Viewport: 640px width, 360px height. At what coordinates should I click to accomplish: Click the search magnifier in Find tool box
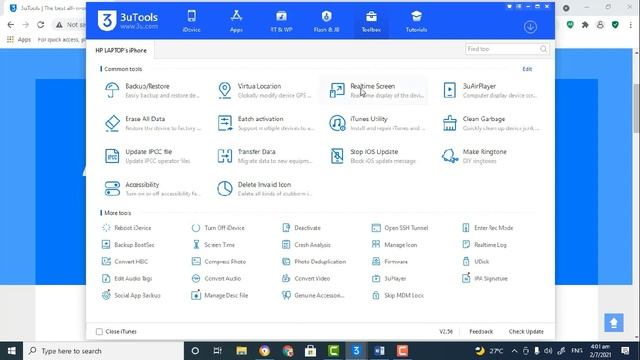pos(543,49)
